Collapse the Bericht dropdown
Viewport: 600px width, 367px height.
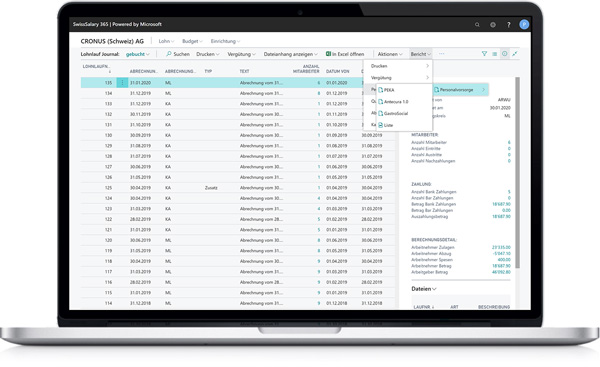[421, 54]
